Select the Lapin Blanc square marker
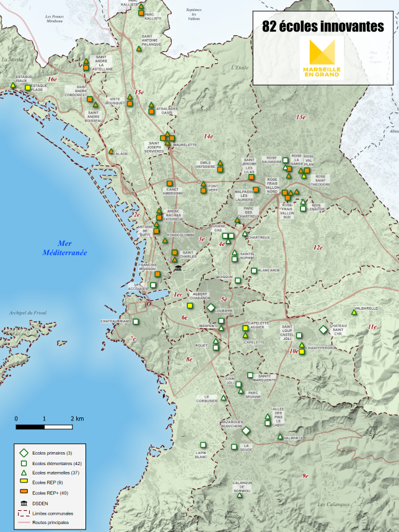The height and width of the screenshot is (532, 399). (203, 444)
